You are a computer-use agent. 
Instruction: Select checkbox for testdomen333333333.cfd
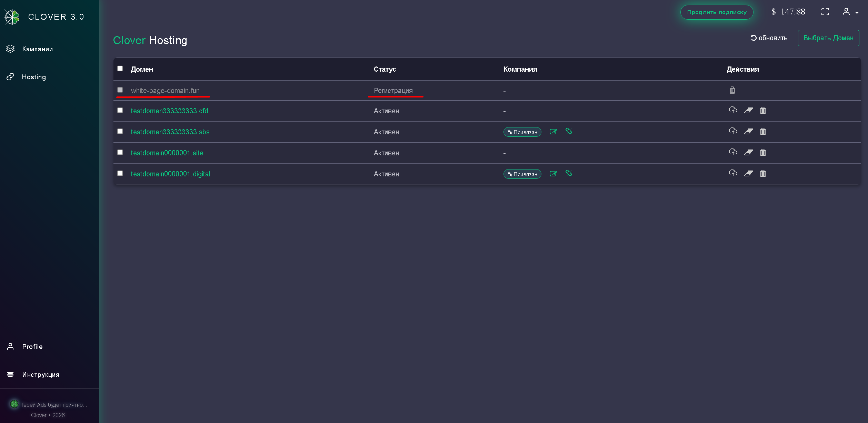pos(120,110)
